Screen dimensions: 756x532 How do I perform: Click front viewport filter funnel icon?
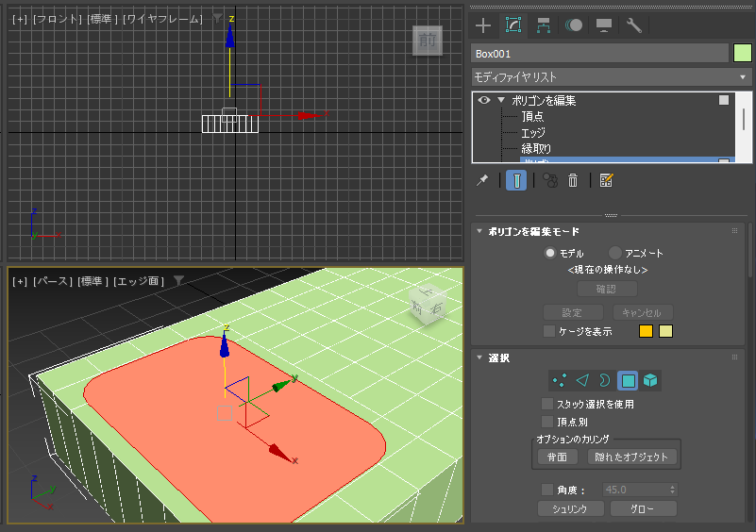(x=218, y=19)
